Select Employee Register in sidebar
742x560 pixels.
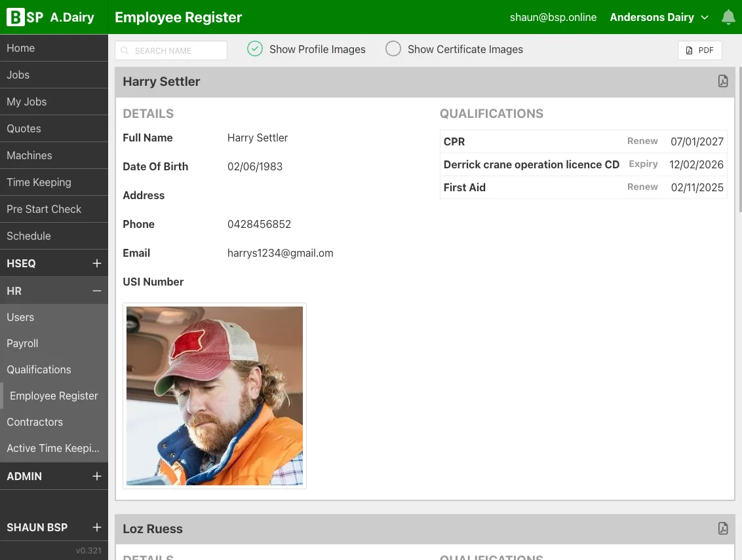tap(54, 396)
